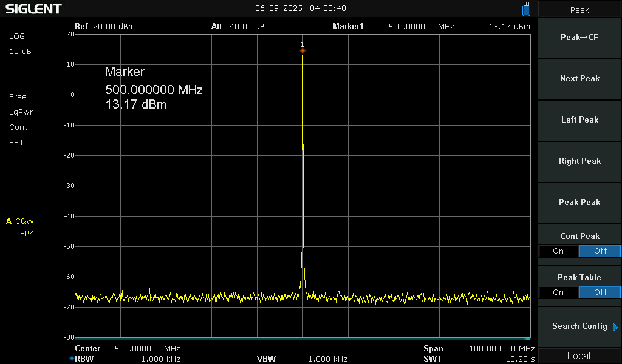Viewport: 622px width, 364px height.
Task: Switch Peak Table to Off
Action: (600, 292)
